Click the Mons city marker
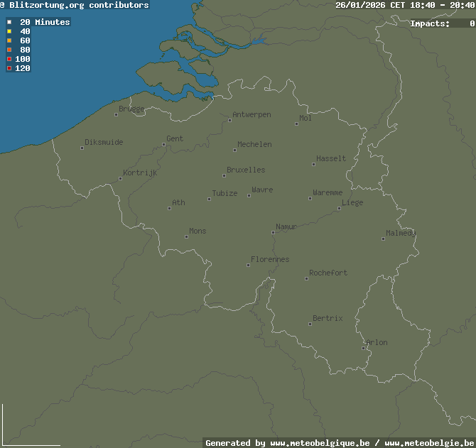This screenshot has width=476, height=448. point(186,236)
